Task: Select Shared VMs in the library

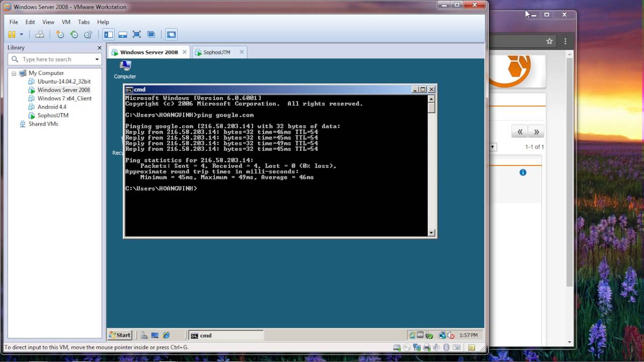Action: tap(43, 124)
